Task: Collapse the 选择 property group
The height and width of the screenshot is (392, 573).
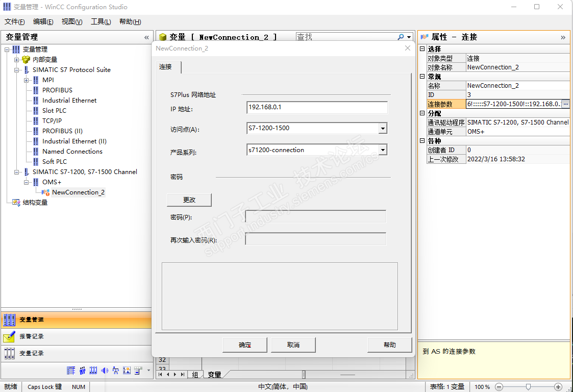Action: point(422,48)
